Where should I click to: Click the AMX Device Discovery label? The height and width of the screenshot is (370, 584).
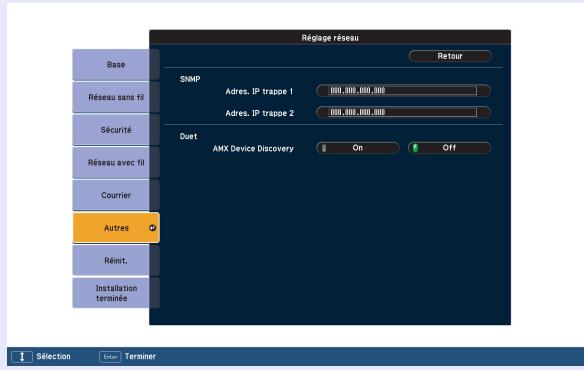click(x=253, y=149)
